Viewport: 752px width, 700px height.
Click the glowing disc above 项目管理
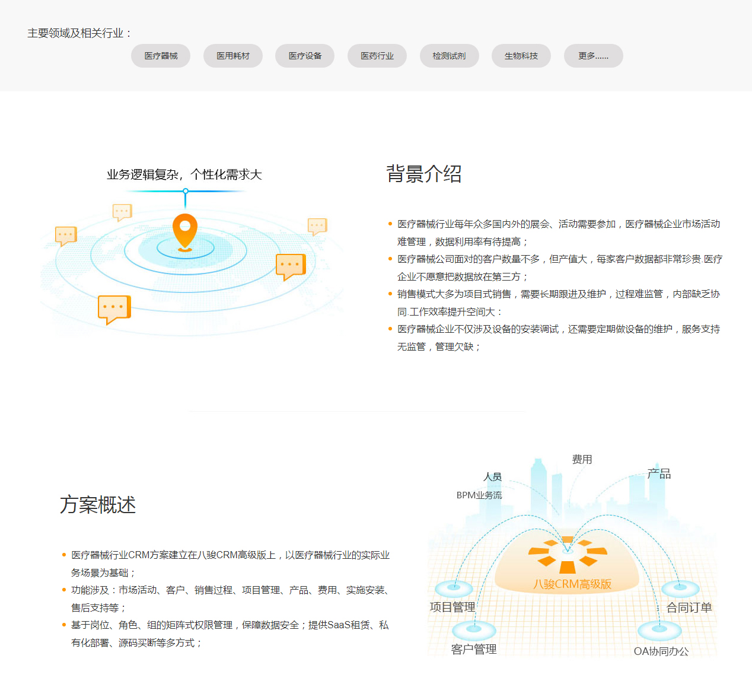tap(454, 588)
